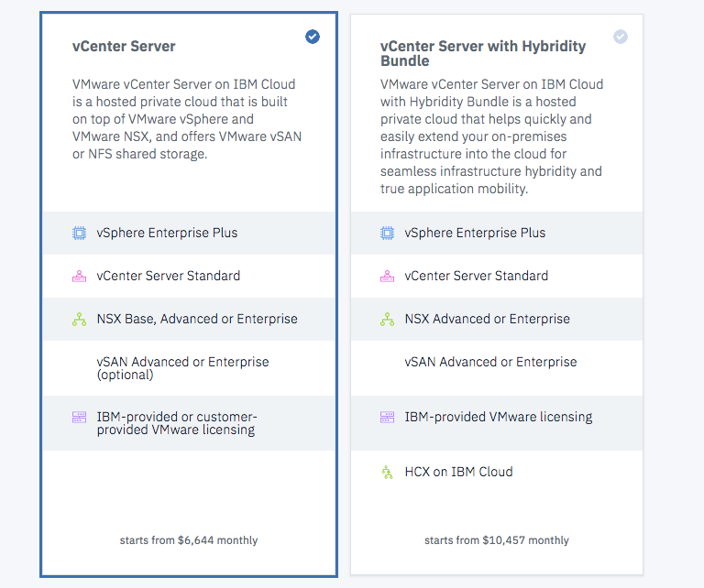Click IBM-provided or customer-provided VMware licensing text
This screenshot has width=704, height=588.
pyautogui.click(x=177, y=423)
